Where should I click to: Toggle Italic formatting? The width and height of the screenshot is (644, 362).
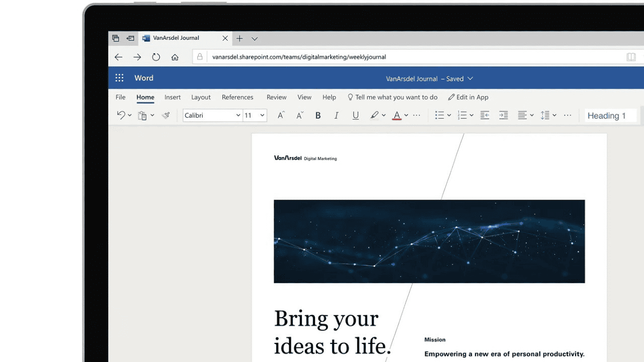coord(337,115)
